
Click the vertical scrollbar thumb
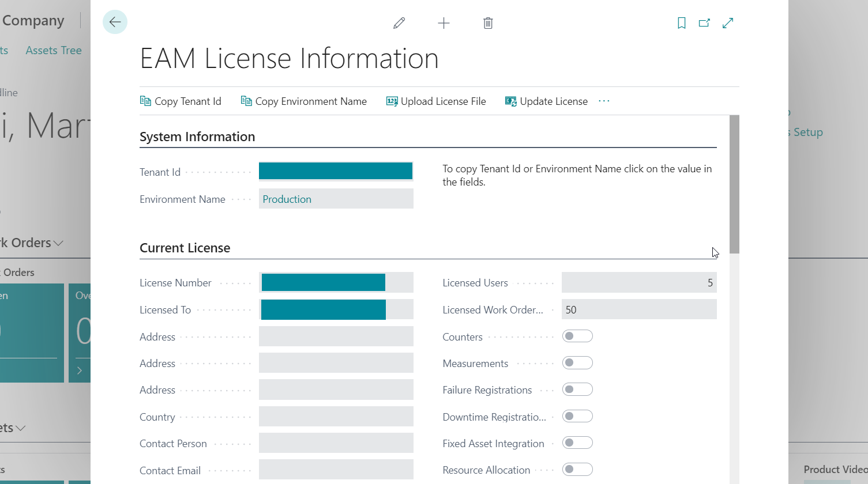coord(734,184)
